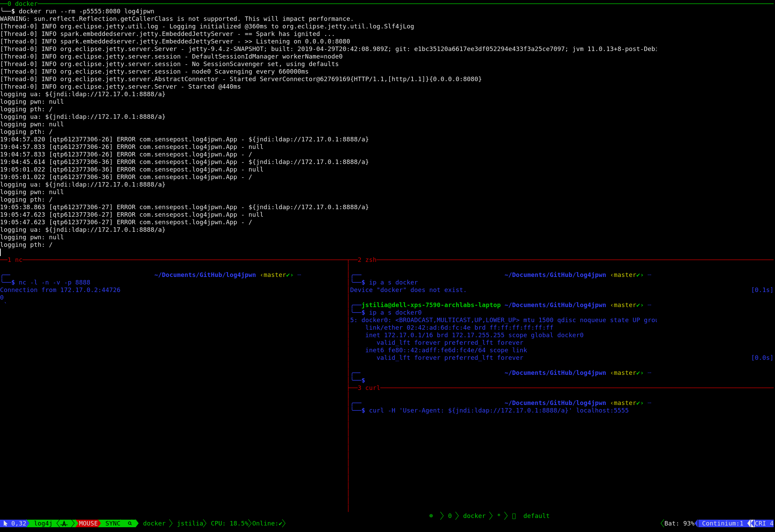Click the snowflake icon above status bar
The height and width of the screenshot is (532, 775).
coord(431,516)
